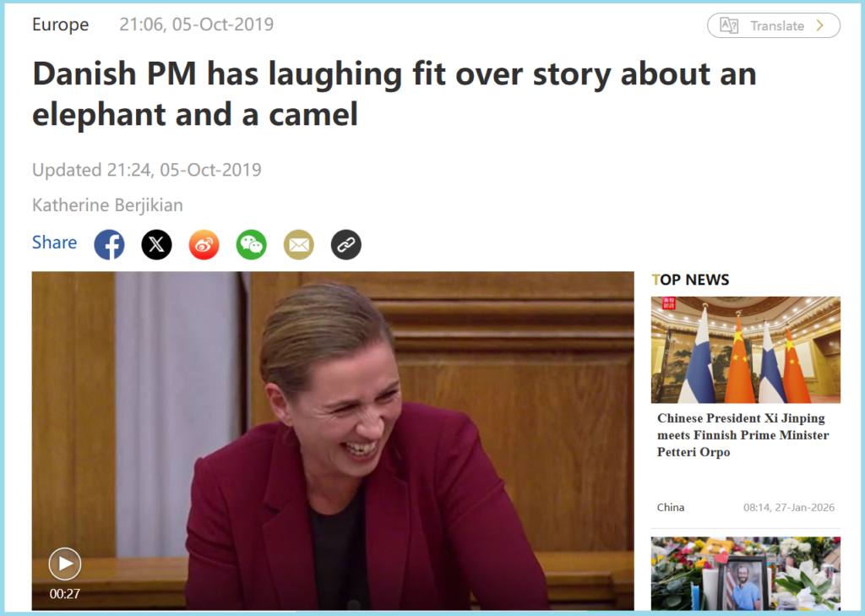The height and width of the screenshot is (616, 865).
Task: Click the flags news thumbnail
Action: (x=745, y=350)
